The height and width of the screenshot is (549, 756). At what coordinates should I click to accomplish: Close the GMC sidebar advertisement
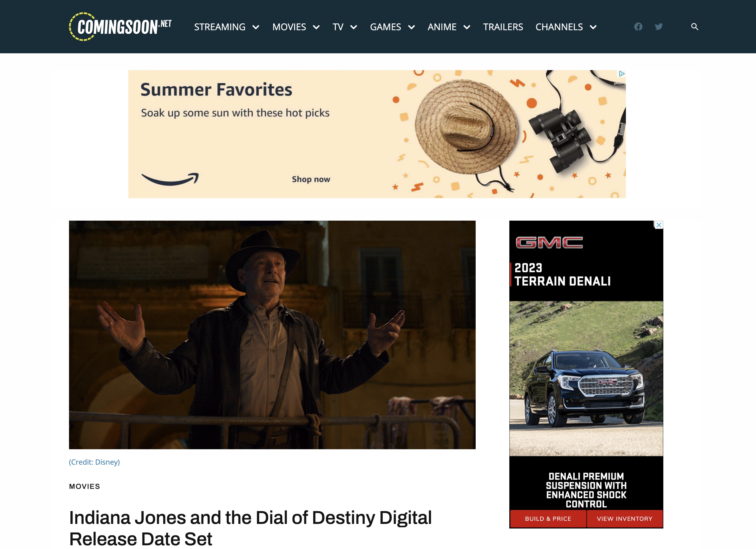coord(659,225)
